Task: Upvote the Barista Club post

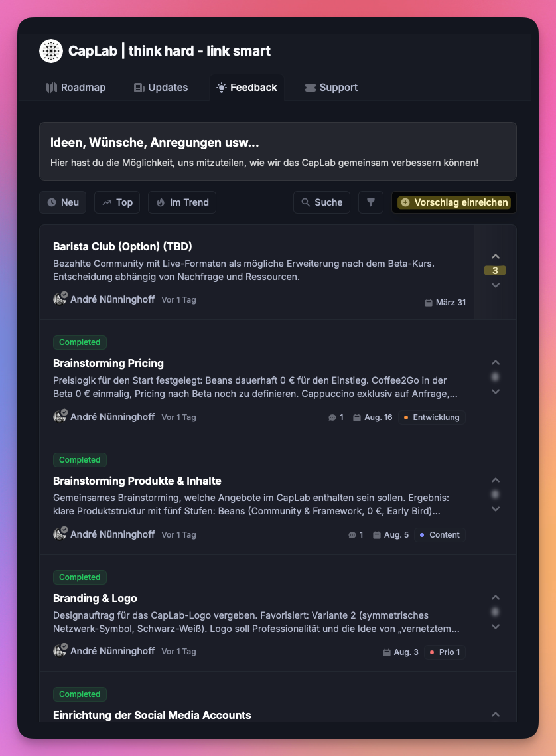Action: [x=495, y=256]
